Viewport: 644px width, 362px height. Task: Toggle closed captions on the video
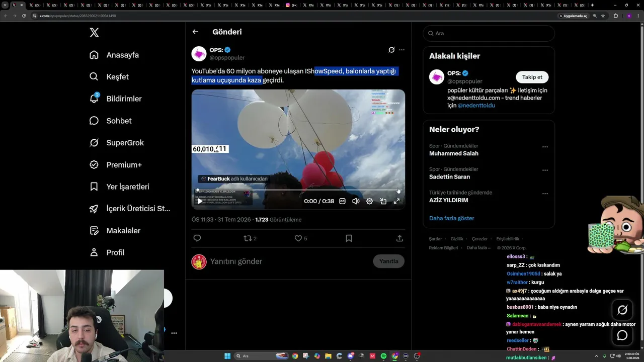pyautogui.click(x=342, y=201)
